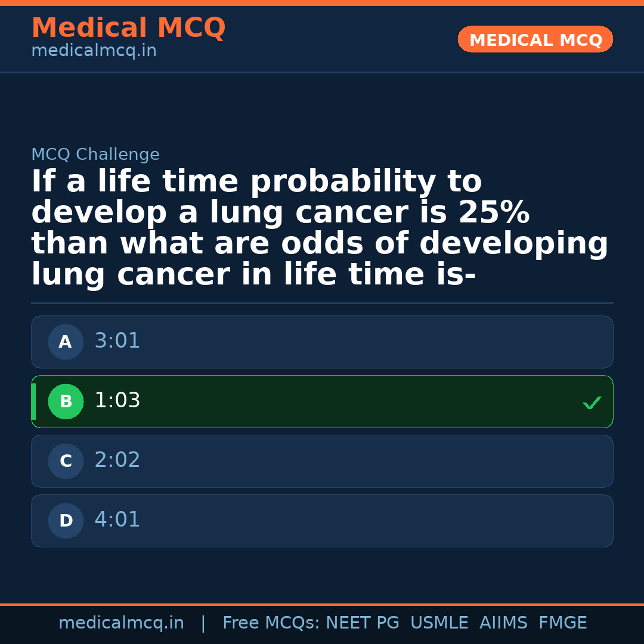The image size is (644, 644).
Task: Open the medicalmcq.in link under the header title
Action: click(x=94, y=51)
